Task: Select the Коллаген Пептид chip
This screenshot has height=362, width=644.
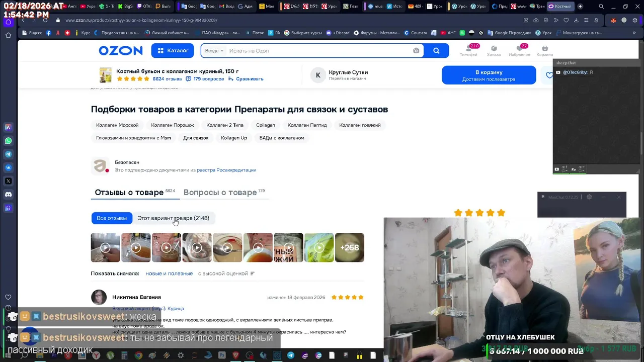Action: click(307, 125)
